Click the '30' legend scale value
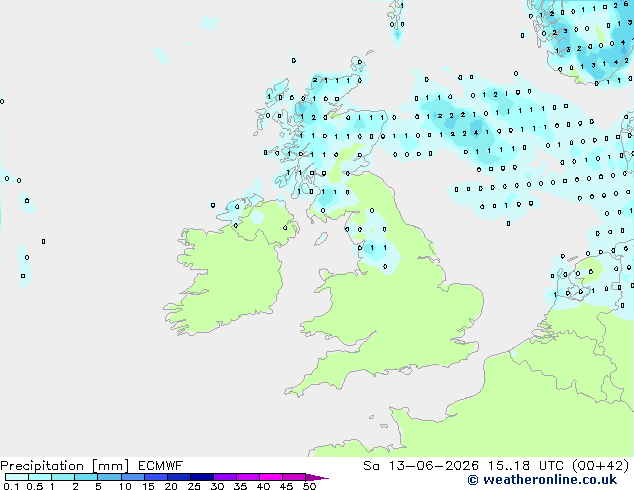This screenshot has height=490, width=634. [217, 486]
